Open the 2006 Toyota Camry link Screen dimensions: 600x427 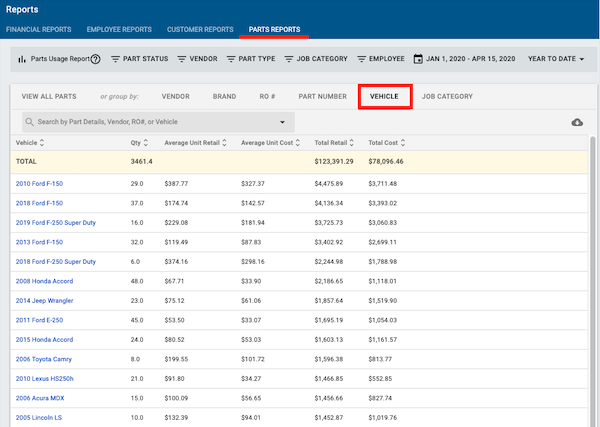pos(44,359)
